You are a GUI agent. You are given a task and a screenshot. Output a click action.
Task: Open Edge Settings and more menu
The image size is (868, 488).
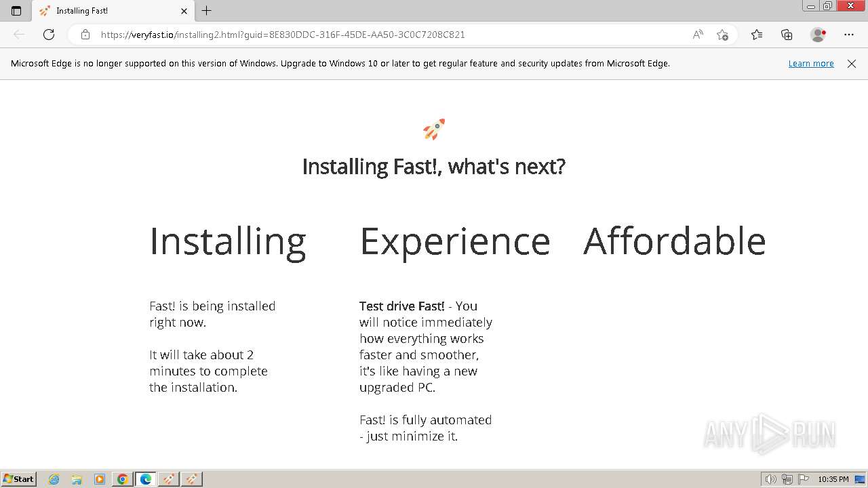pos(849,35)
